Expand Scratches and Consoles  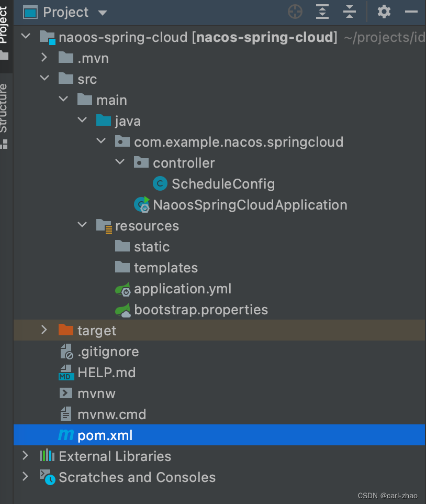25,477
